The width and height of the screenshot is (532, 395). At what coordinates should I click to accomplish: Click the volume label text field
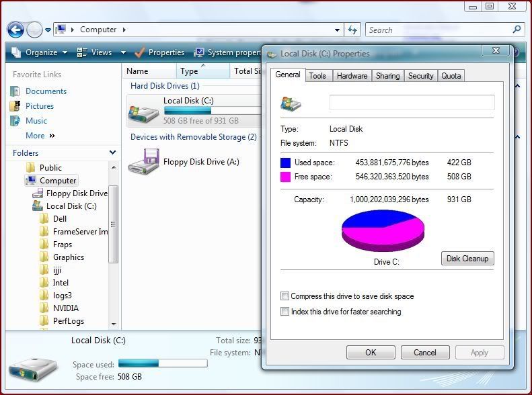click(412, 102)
